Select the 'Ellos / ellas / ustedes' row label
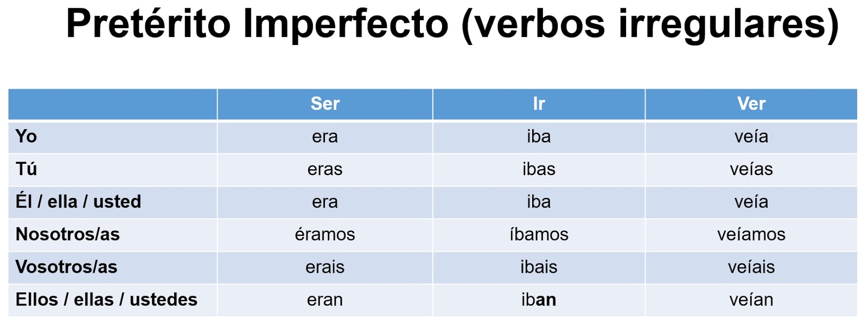 106,299
